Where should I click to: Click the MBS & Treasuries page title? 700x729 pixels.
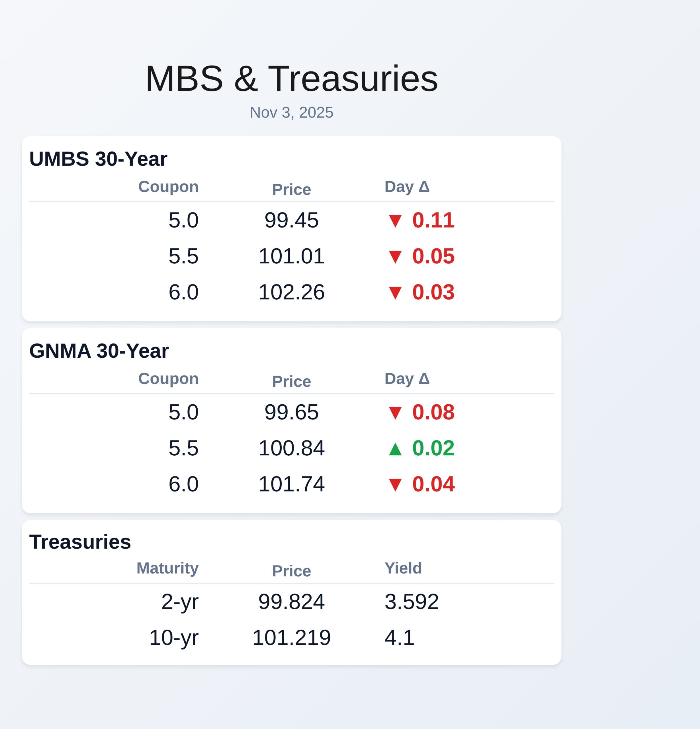point(291,79)
